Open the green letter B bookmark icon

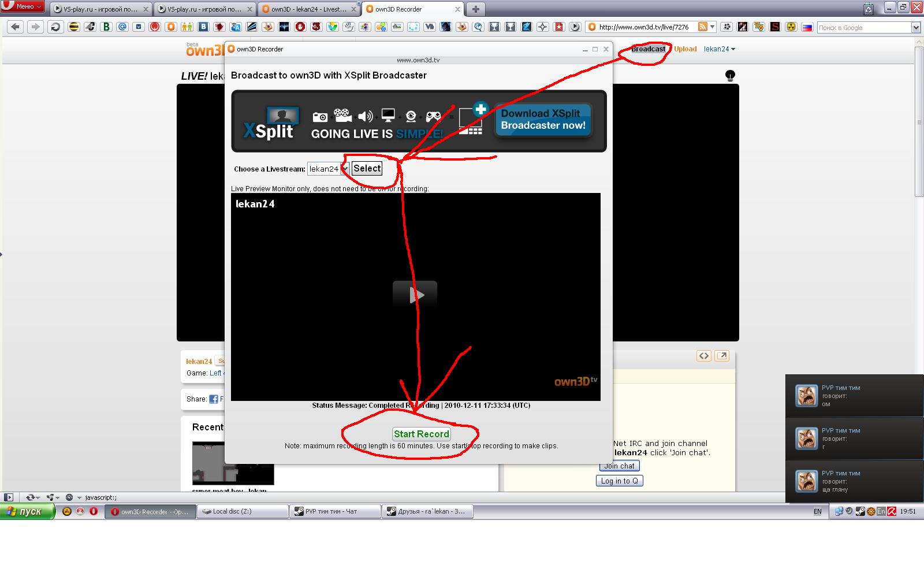pyautogui.click(x=106, y=27)
